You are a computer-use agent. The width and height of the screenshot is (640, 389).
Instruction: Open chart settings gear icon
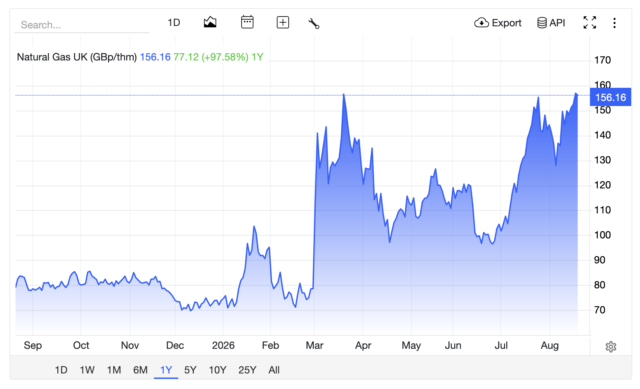coord(611,347)
